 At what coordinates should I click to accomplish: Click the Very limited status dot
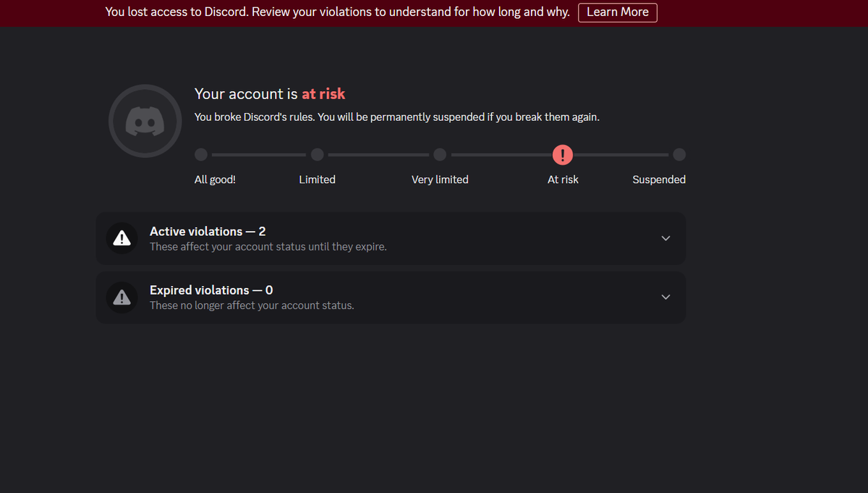point(440,154)
